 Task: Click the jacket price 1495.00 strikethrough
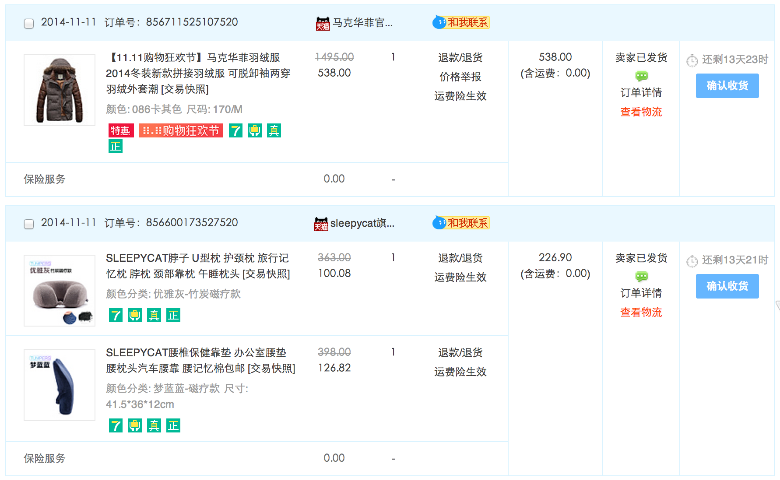click(x=334, y=57)
